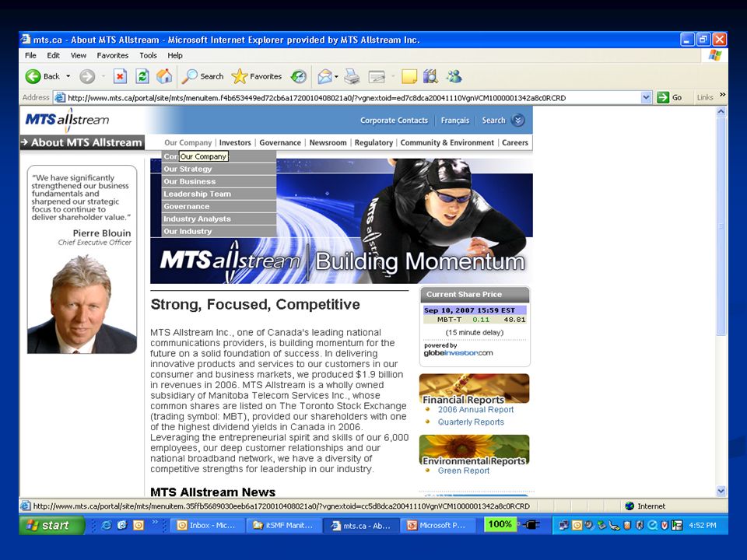Open the Newsroom navigation tab
This screenshot has width=747, height=560.
[328, 142]
